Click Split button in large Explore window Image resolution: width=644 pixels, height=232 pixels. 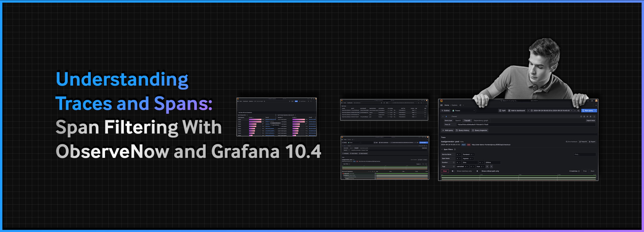point(502,110)
